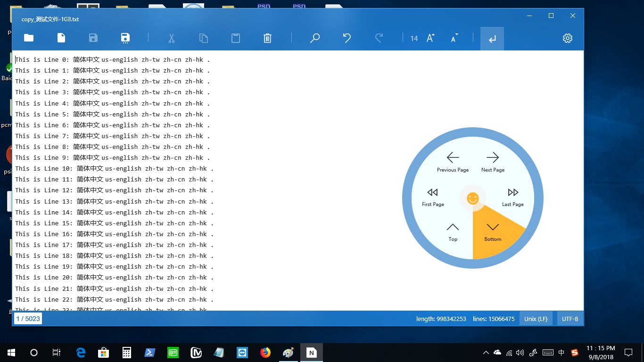Viewport: 644px width, 362px height.
Task: Click the smiley center of radial menu
Action: [473, 198]
